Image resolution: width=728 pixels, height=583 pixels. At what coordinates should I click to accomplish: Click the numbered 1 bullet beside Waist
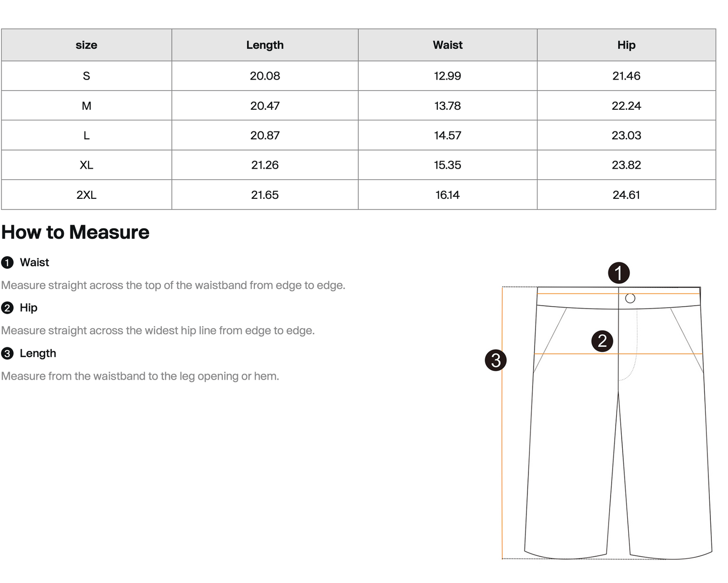coord(7,262)
